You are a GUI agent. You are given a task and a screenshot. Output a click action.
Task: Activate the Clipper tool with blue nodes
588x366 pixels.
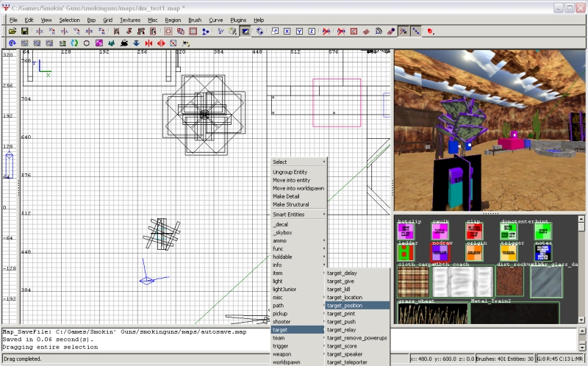click(205, 32)
